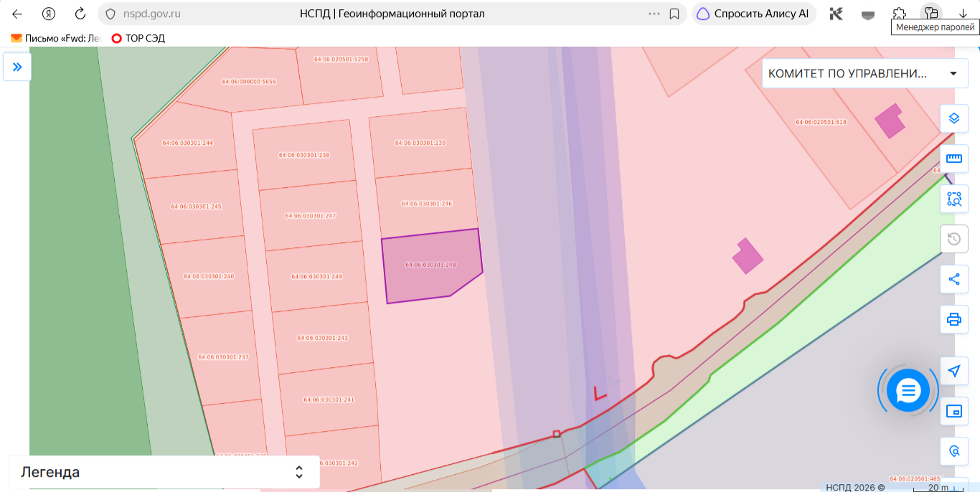Click parcel label 64:06:030301:240
This screenshot has height=492, width=980.
coord(209,276)
